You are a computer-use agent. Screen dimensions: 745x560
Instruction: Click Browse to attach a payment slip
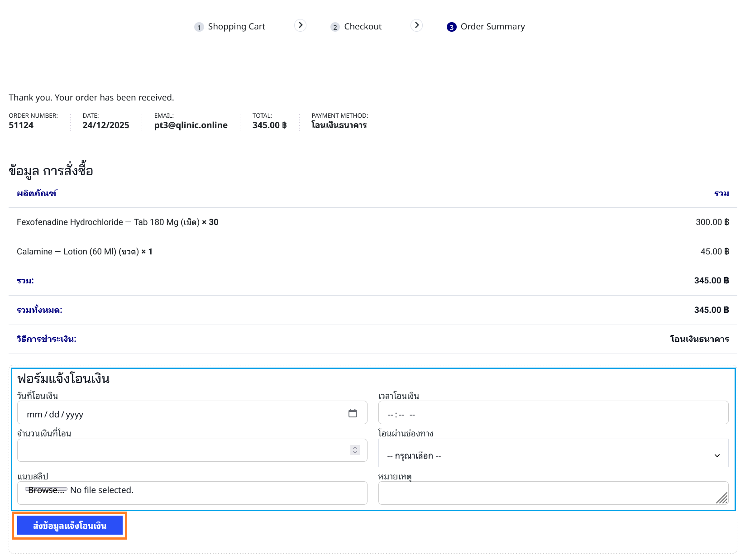coord(46,490)
